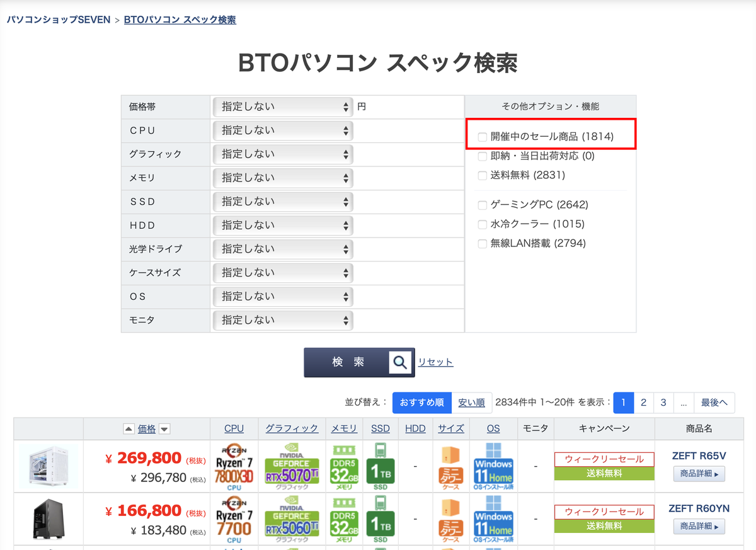Click the リセット link

[435, 362]
